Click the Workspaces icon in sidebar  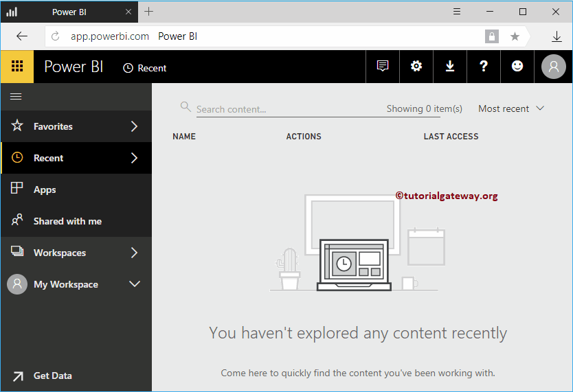point(16,251)
